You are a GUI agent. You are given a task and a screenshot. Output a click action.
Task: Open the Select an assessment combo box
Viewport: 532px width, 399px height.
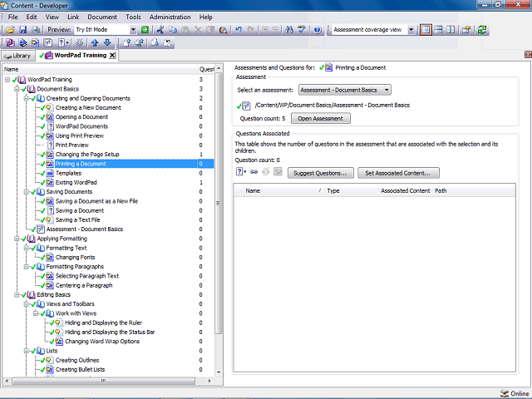tap(345, 90)
